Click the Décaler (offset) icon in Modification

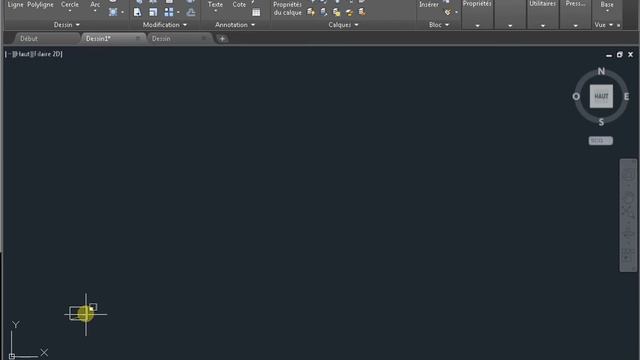(191, 12)
